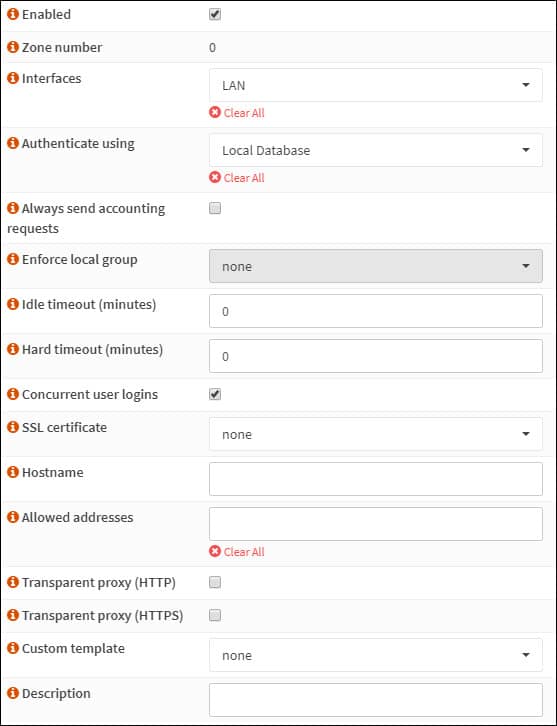Click the info icon next to Interfaces
The width and height of the screenshot is (557, 726).
13,78
